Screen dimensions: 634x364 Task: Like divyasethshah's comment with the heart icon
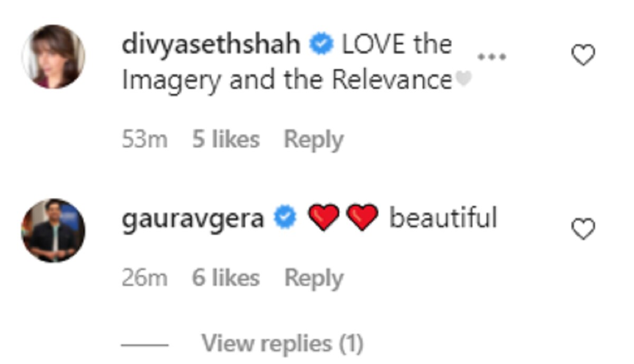click(584, 55)
